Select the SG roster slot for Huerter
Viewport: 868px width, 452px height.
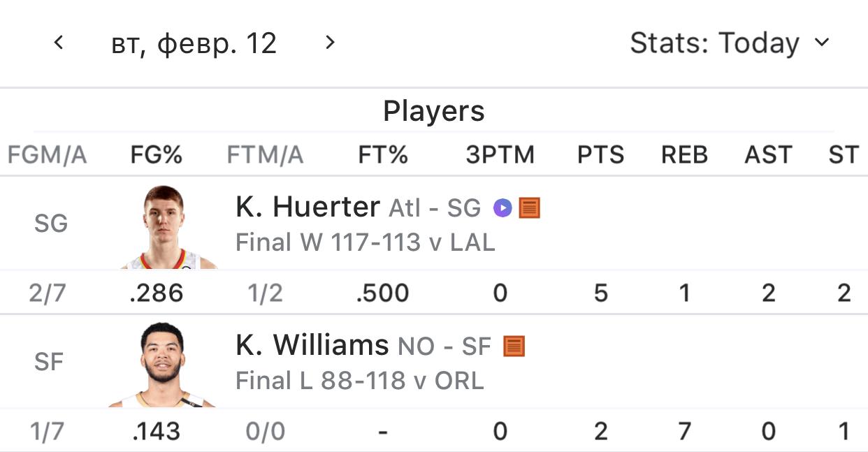[x=51, y=224]
